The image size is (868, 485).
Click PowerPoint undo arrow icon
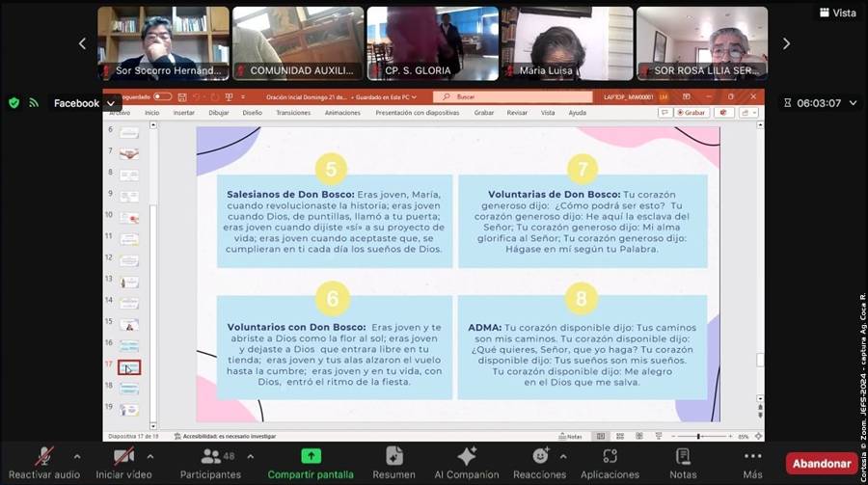coord(197,96)
